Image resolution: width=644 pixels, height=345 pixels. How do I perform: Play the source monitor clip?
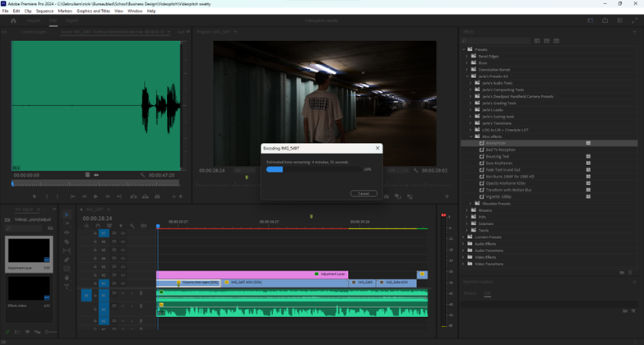[95, 196]
